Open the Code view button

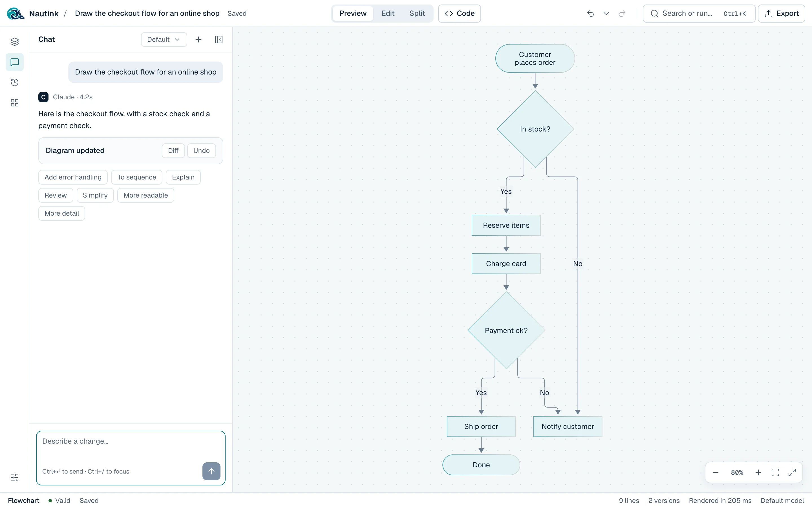[459, 14]
